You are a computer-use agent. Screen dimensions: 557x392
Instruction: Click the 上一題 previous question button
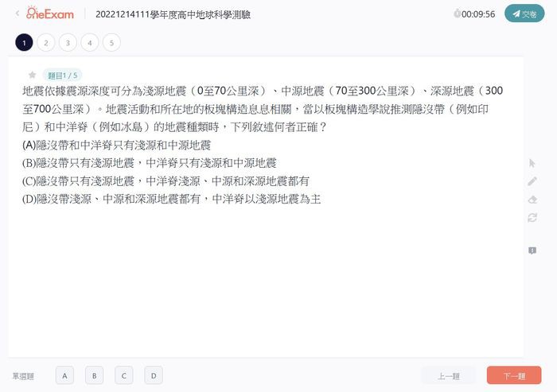(449, 375)
